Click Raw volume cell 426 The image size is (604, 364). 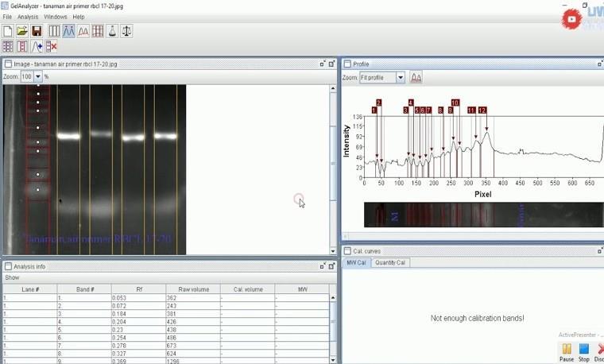coord(193,322)
